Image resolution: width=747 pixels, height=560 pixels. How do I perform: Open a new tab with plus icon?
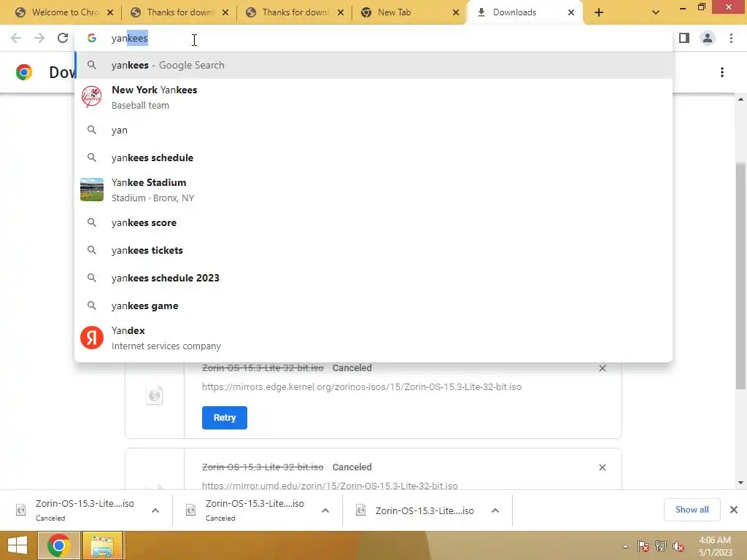(599, 12)
